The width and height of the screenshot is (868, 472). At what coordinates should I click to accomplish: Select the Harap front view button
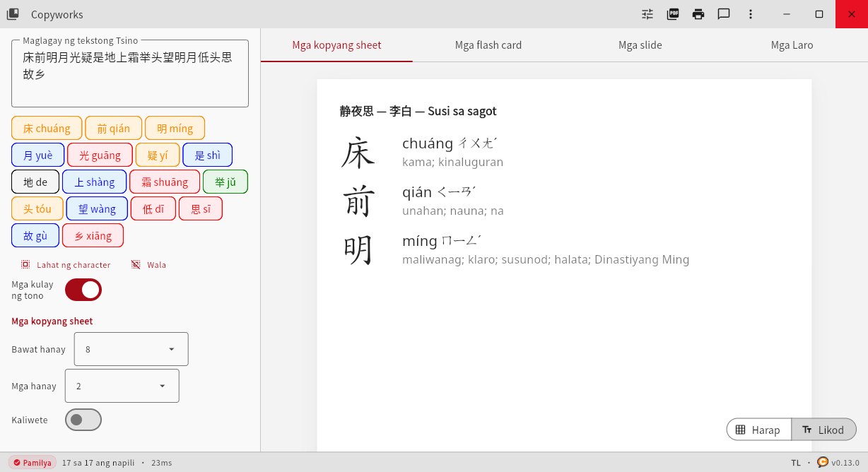point(758,430)
